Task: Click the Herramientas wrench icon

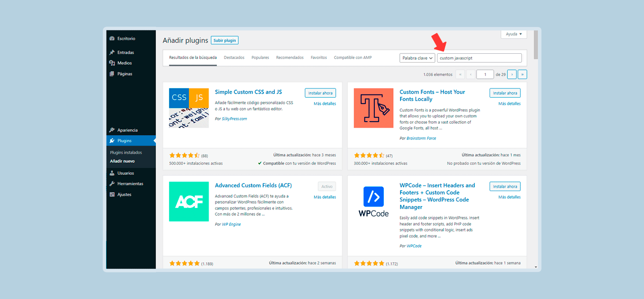Action: [112, 184]
